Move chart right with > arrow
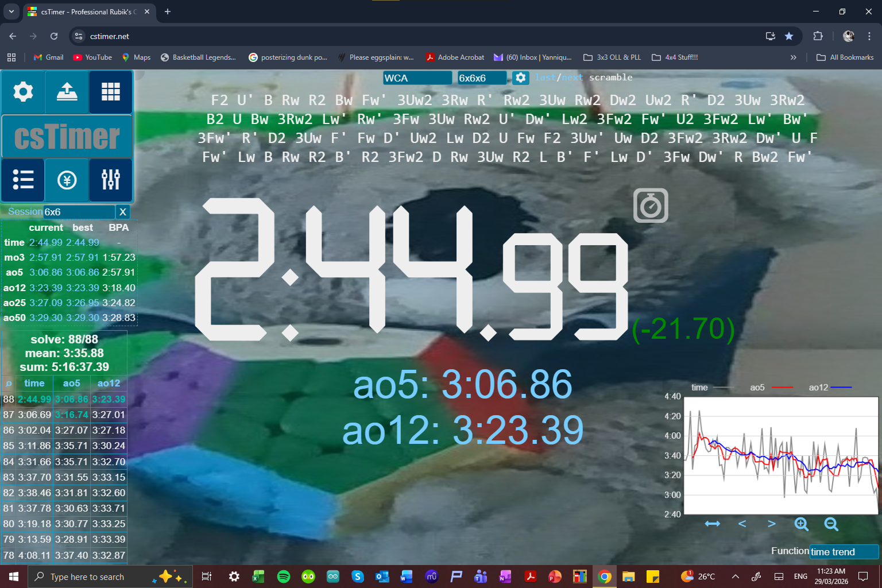The image size is (882, 588). (x=771, y=524)
